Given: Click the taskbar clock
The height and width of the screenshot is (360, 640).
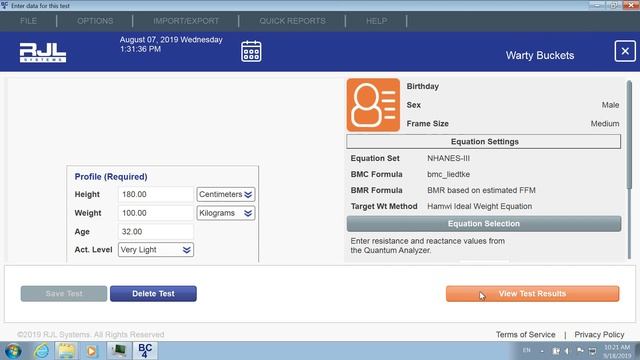Looking at the screenshot, I should (x=617, y=351).
